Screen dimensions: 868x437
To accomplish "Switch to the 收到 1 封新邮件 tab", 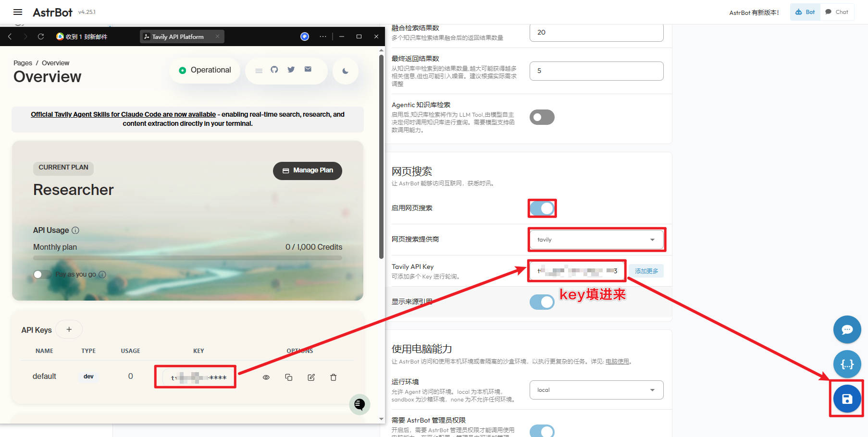I will pos(82,36).
